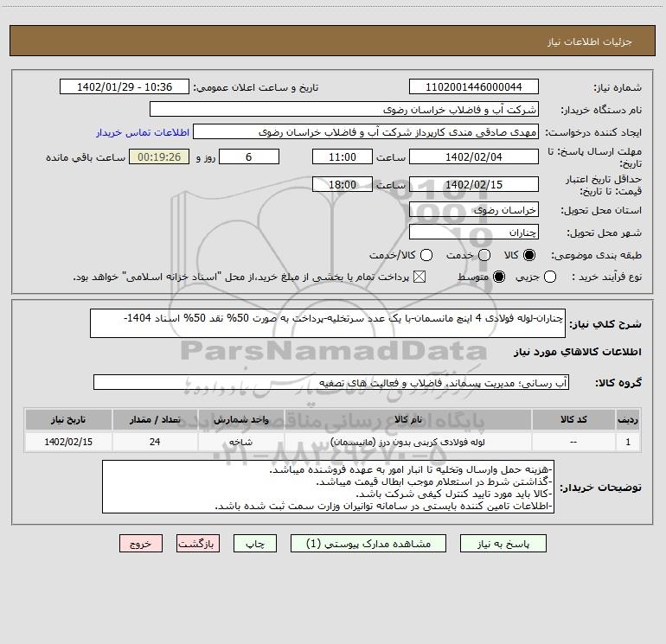Click the quantity cell 24

pyautogui.click(x=155, y=442)
